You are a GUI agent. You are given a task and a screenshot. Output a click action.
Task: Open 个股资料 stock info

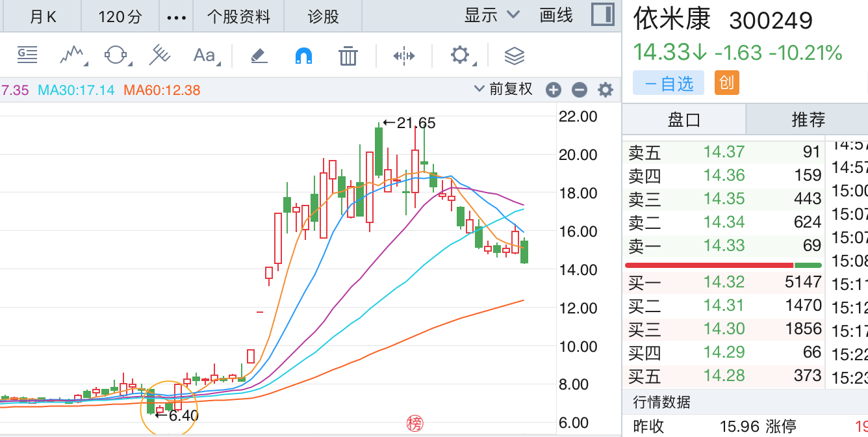(x=238, y=16)
